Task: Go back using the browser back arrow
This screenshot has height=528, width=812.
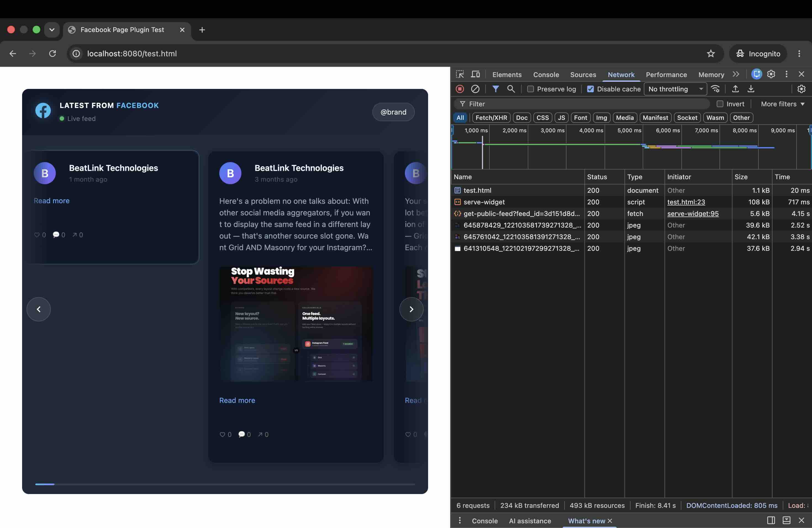Action: (13, 54)
